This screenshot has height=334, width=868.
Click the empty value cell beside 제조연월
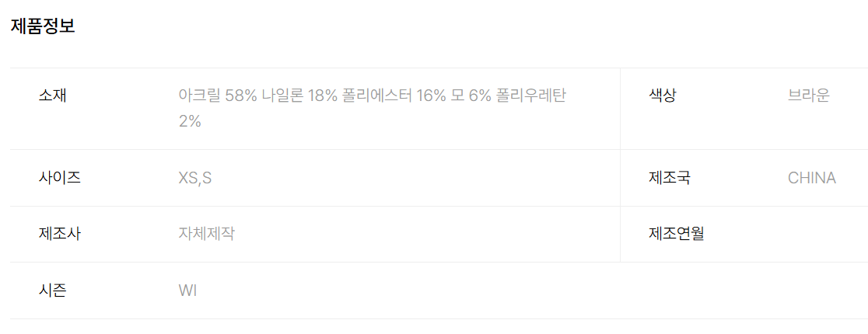(817, 234)
